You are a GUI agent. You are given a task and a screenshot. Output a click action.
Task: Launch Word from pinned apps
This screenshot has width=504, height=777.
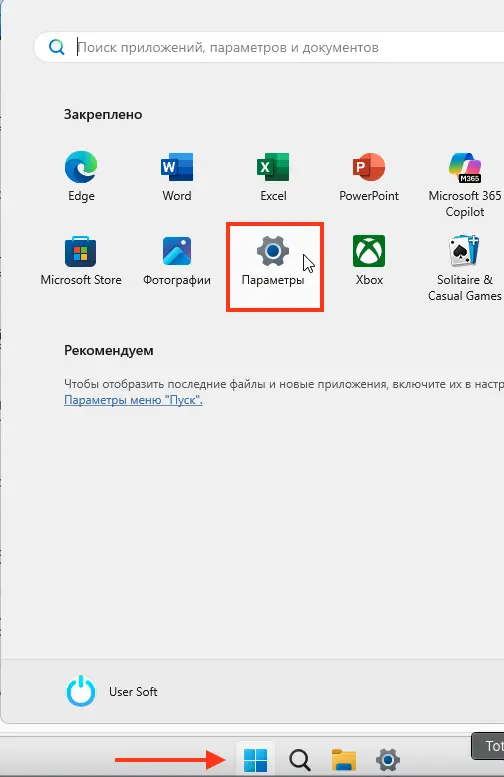(177, 176)
